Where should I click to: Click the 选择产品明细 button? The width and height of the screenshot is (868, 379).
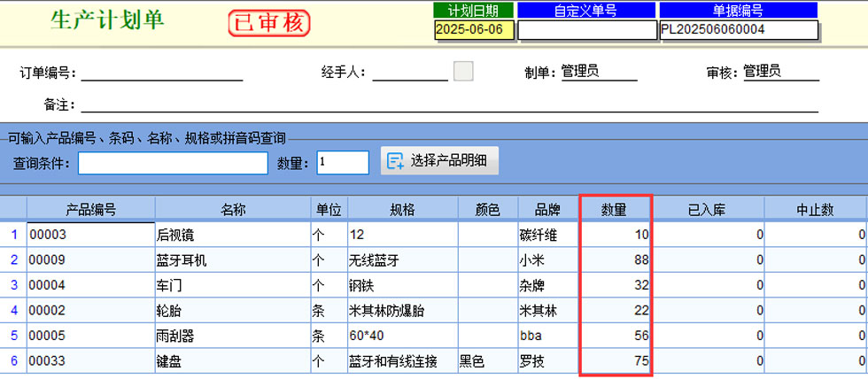439,161
